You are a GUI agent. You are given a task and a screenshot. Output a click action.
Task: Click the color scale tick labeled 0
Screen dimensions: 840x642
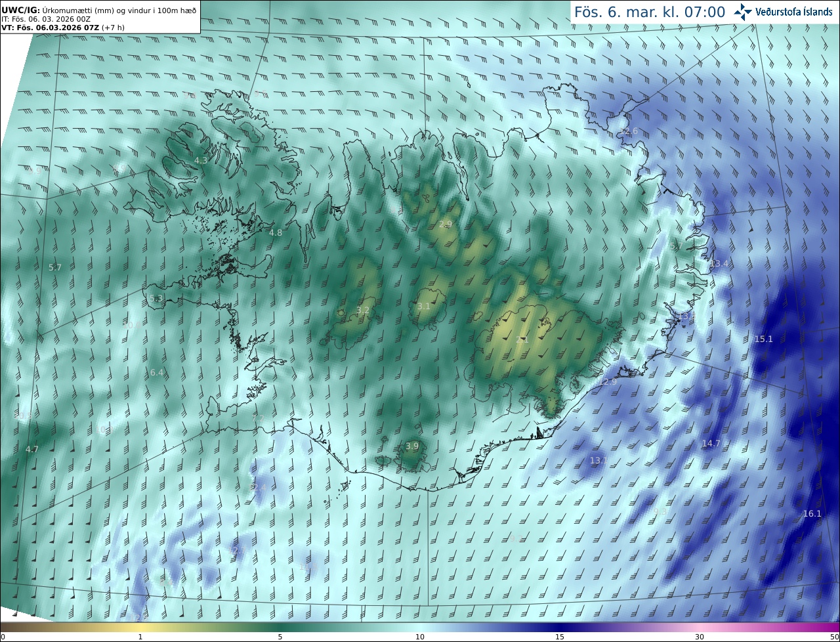[3, 637]
